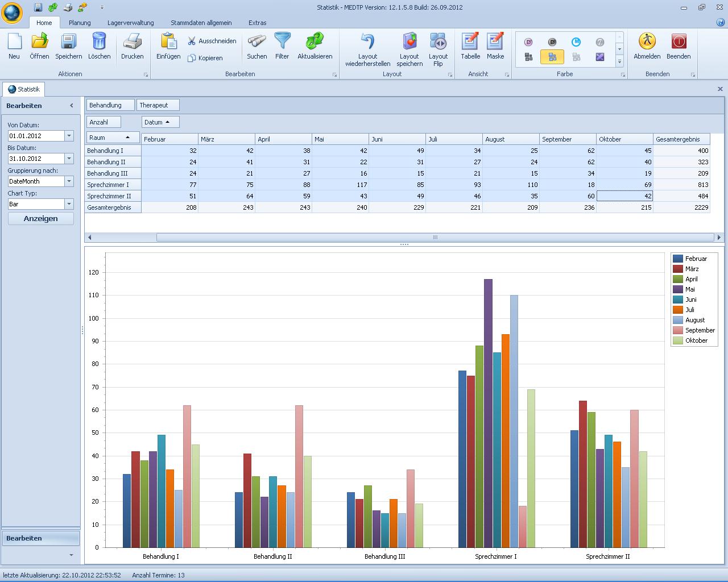
Task: Click the Löschen trash bin icon
Action: point(99,42)
